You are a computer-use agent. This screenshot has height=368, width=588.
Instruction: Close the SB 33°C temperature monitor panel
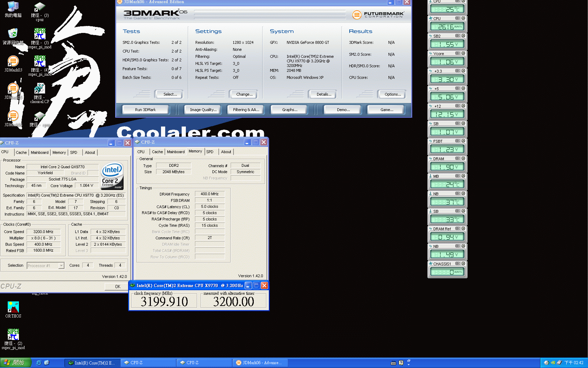463,211
